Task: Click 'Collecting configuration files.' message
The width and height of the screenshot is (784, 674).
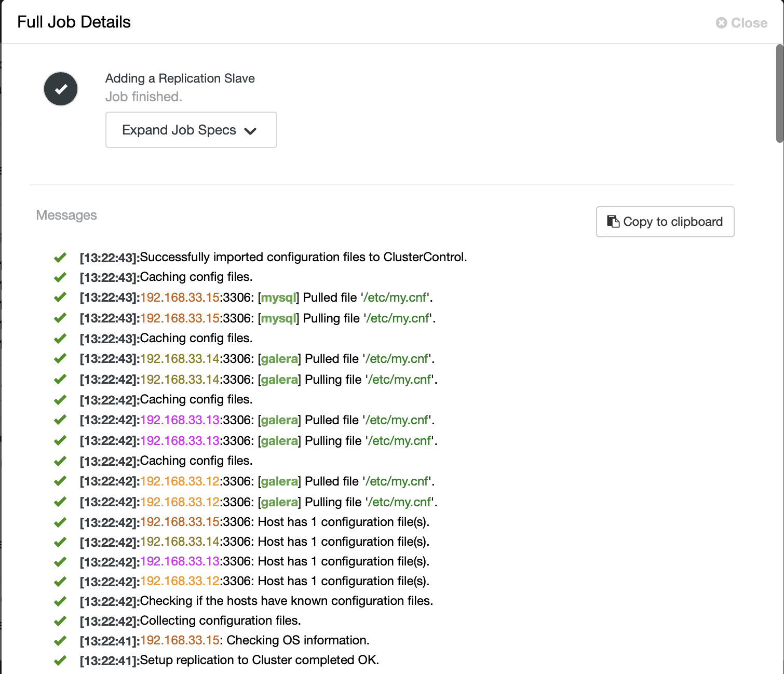Action: click(221, 621)
